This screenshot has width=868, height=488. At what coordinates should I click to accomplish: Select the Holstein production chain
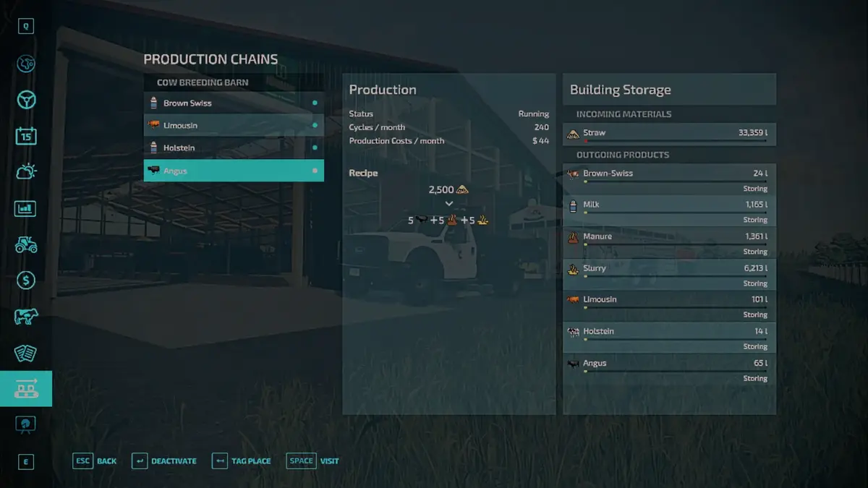pyautogui.click(x=234, y=148)
